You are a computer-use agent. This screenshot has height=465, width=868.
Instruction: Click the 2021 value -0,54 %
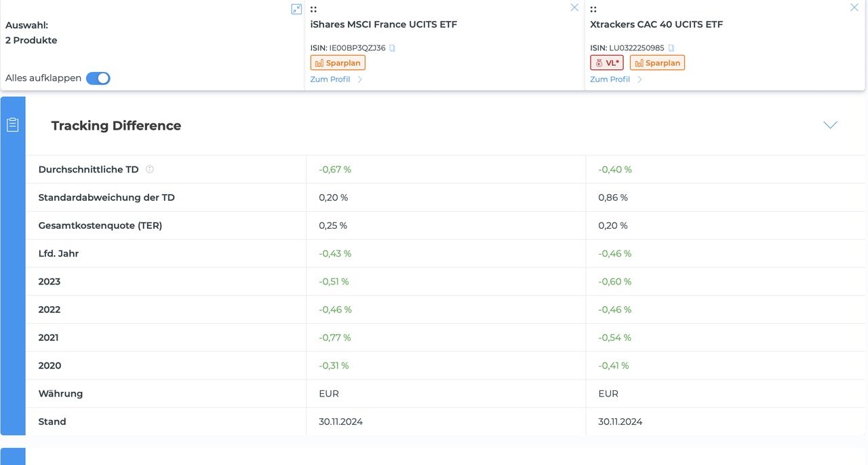615,337
